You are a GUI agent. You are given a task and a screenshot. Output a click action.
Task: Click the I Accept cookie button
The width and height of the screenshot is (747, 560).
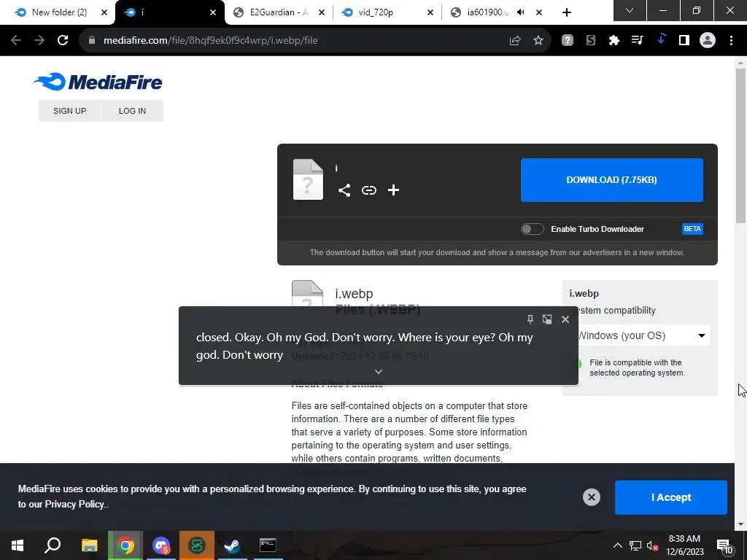coord(671,497)
